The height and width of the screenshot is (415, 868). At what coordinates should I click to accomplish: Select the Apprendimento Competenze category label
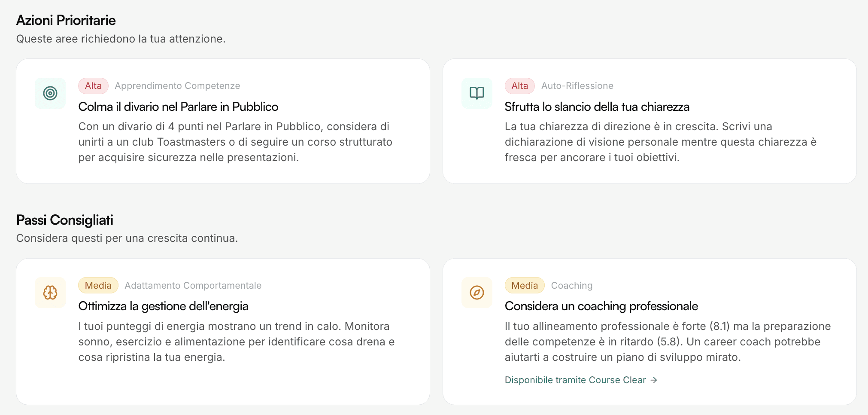[177, 85]
